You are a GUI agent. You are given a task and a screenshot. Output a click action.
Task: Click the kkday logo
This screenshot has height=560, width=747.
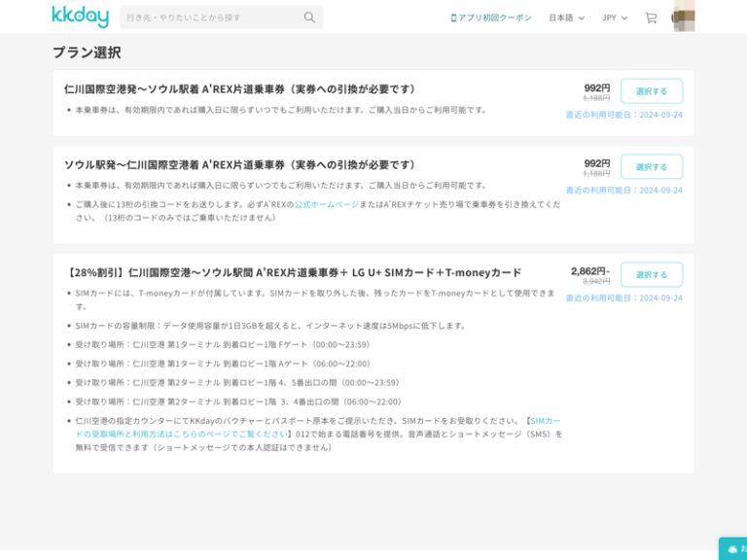(80, 17)
